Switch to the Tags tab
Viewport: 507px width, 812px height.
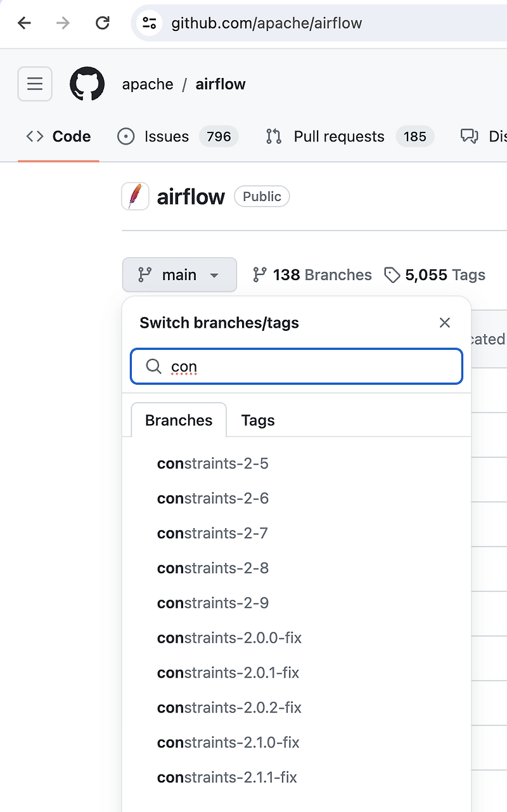258,420
